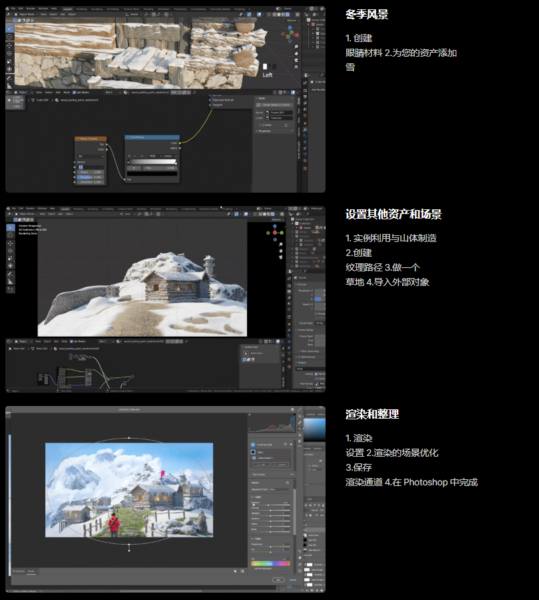Select Cursor tool in bench close-up Blender screenshot

(x=10, y=37)
